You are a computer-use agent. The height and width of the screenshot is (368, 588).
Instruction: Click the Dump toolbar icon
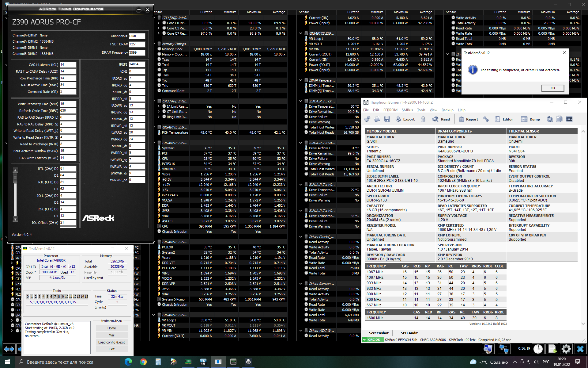524,119
